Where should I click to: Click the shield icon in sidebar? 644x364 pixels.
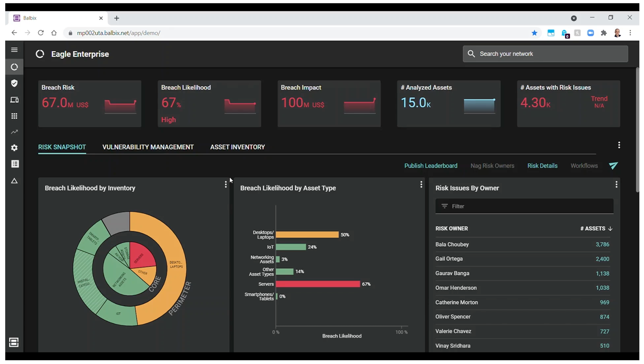pyautogui.click(x=14, y=83)
